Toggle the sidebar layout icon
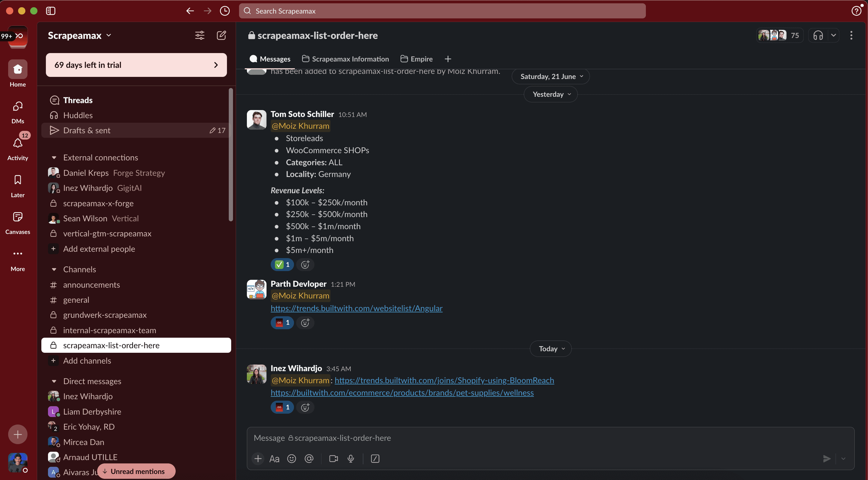The width and height of the screenshot is (868, 480). tap(50, 11)
